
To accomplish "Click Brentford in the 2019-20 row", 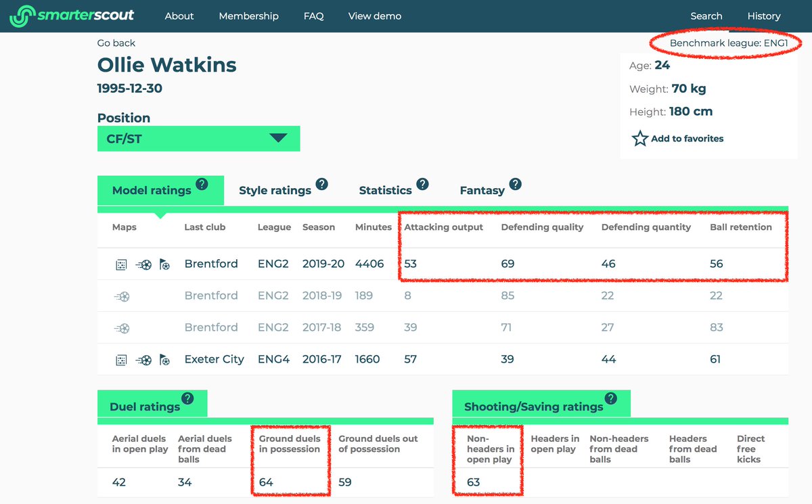I will (x=211, y=264).
